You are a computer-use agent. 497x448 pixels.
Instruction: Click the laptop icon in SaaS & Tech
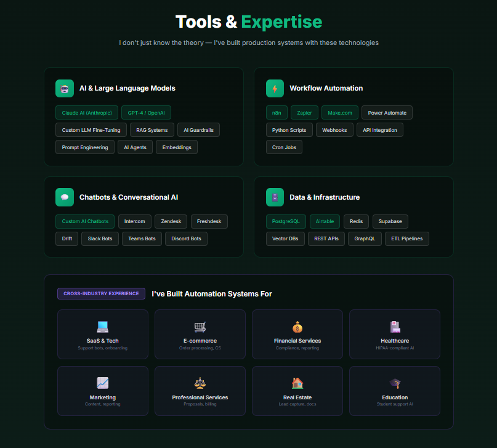102,327
